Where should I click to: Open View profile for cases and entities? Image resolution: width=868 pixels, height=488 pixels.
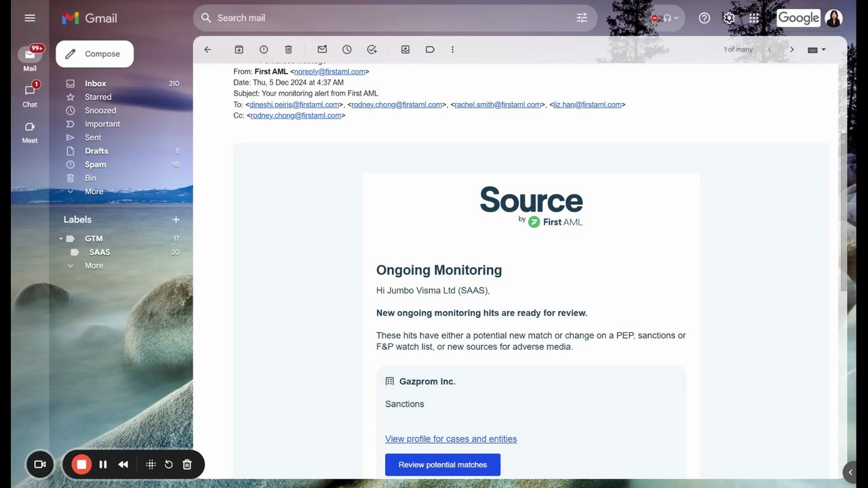coord(451,439)
